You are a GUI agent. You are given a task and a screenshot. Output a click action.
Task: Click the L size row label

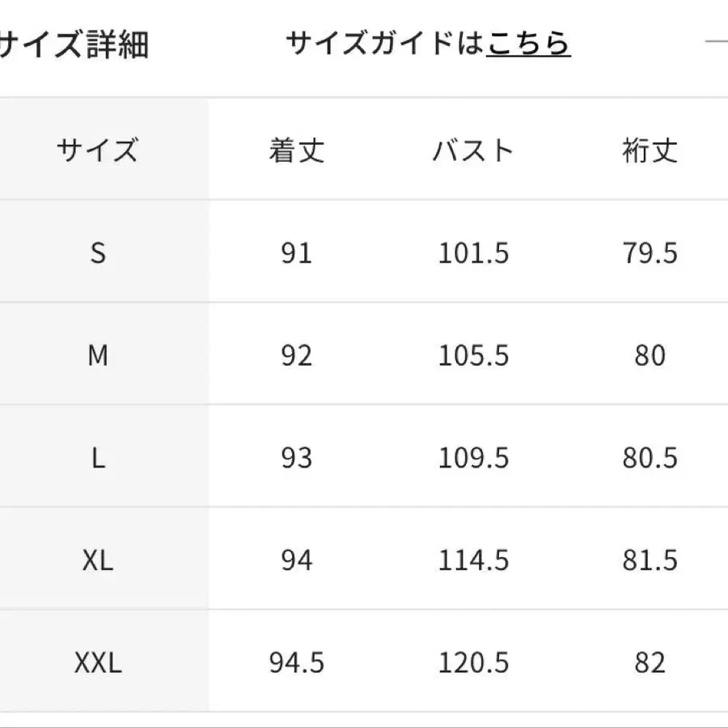coord(97,459)
